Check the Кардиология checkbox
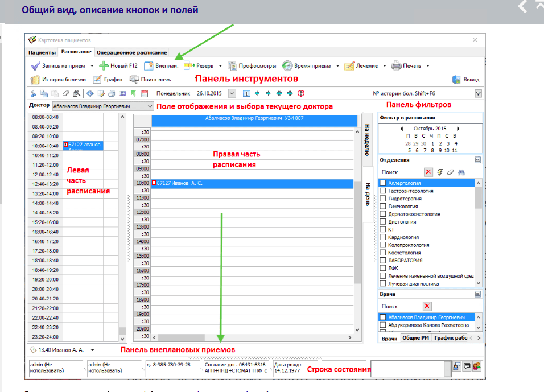Screen dimensions: 544x392 click(x=383, y=237)
